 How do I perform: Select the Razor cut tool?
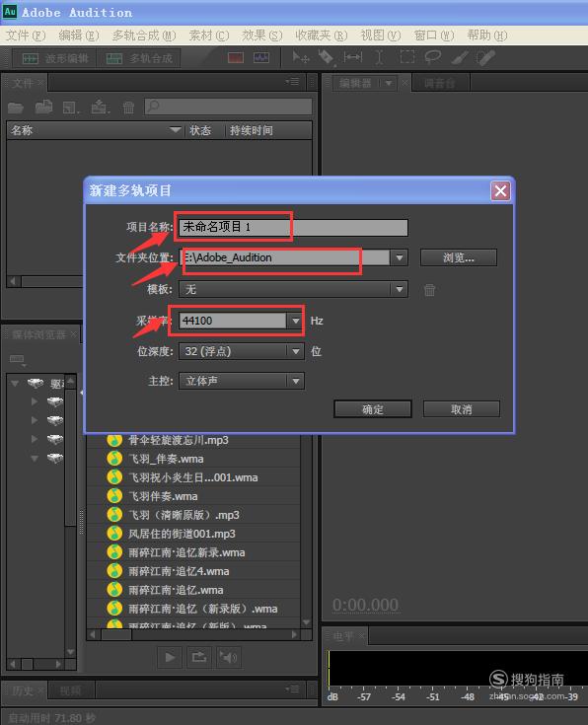[x=326, y=57]
